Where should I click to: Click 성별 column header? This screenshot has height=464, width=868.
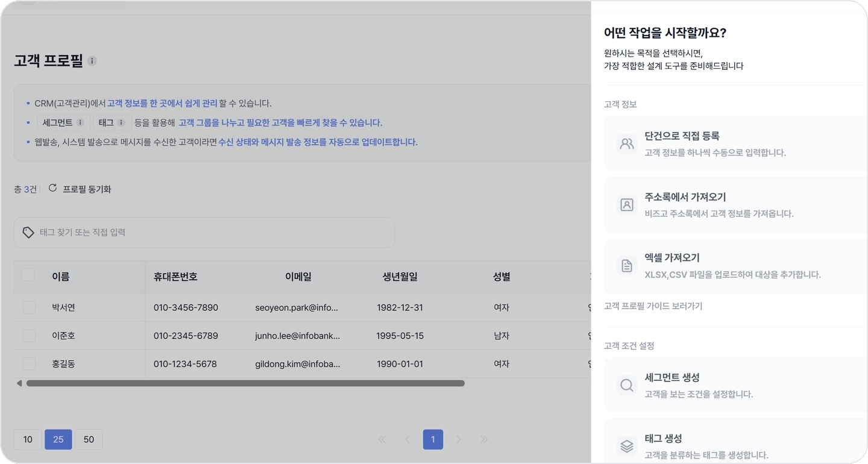(x=502, y=277)
